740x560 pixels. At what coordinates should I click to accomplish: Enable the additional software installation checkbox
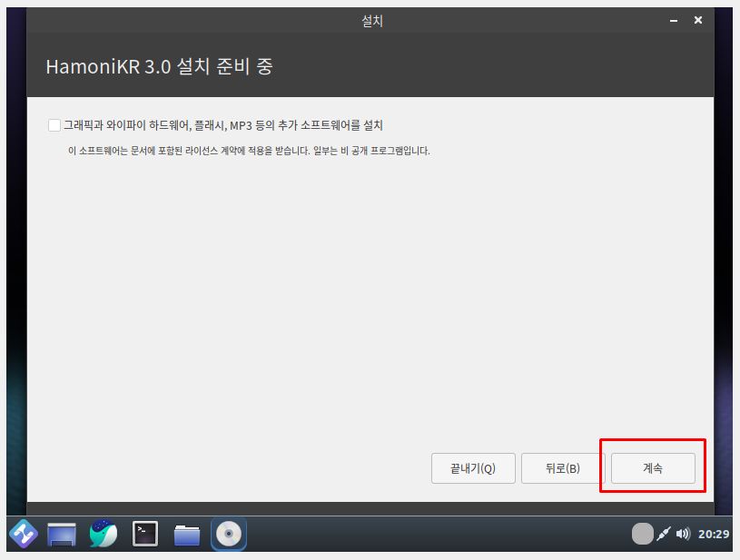pos(54,125)
